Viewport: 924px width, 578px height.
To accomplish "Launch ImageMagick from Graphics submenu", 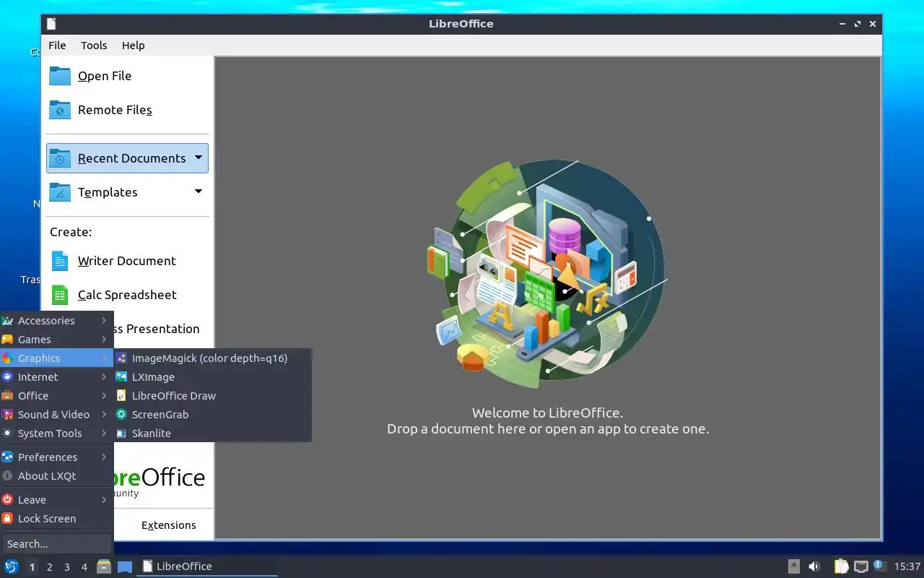I will pyautogui.click(x=213, y=358).
